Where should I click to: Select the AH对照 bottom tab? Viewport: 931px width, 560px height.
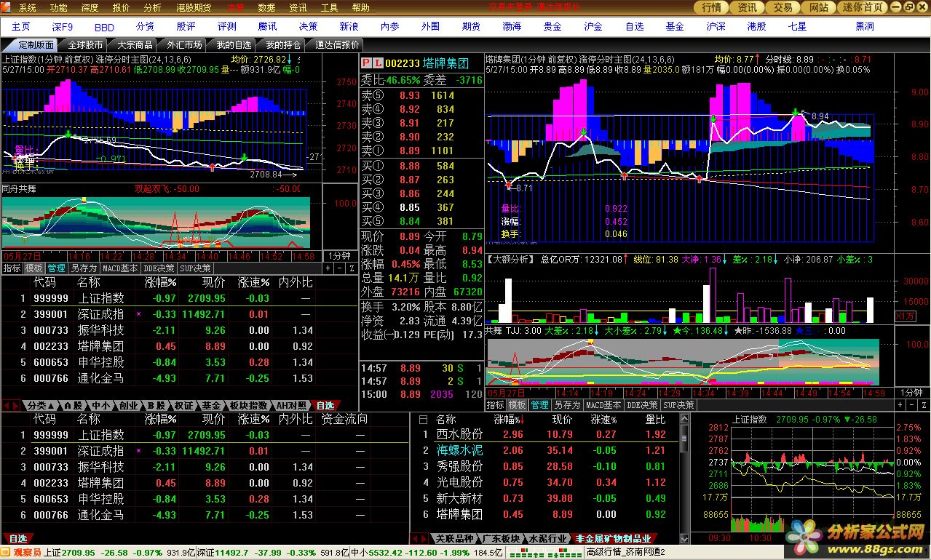pyautogui.click(x=290, y=405)
